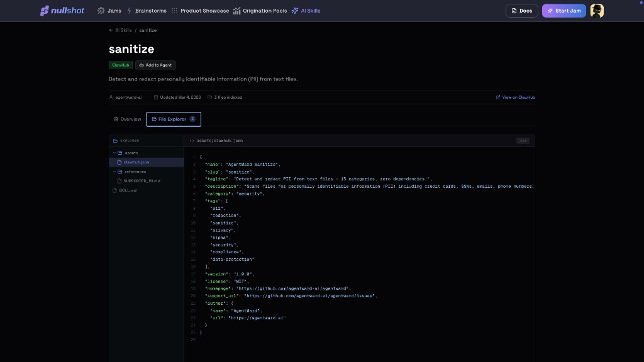Click the "hipaa" tag line

[220, 238]
